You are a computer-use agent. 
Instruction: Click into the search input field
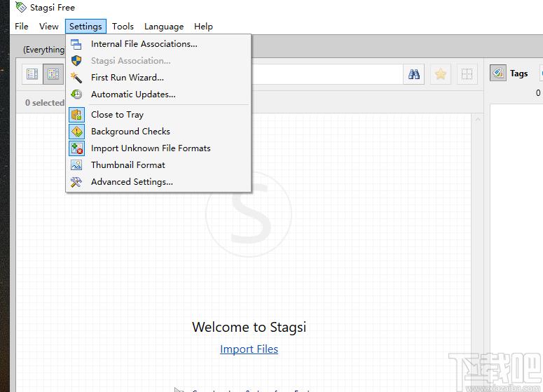pyautogui.click(x=327, y=74)
